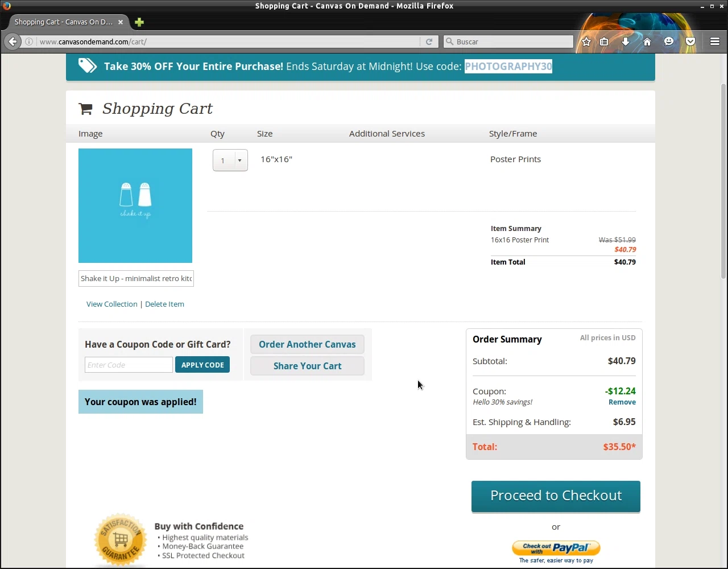Click Order Another Canvas button
Viewport: 728px width, 569px height.
pyautogui.click(x=307, y=344)
